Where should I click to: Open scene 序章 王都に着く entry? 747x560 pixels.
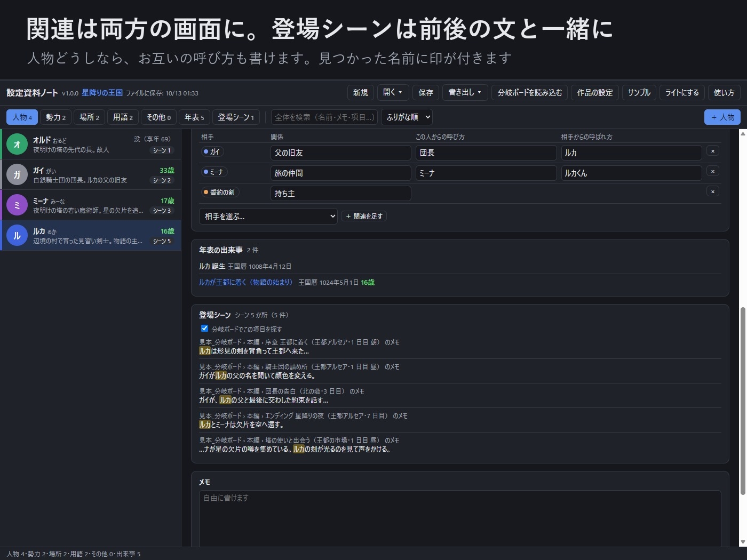click(460, 347)
